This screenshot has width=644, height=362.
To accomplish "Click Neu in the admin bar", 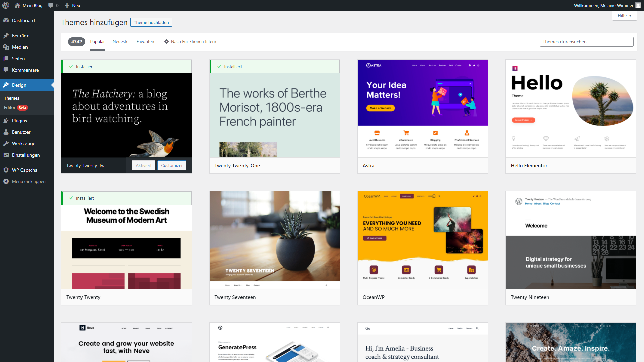I will [x=72, y=5].
